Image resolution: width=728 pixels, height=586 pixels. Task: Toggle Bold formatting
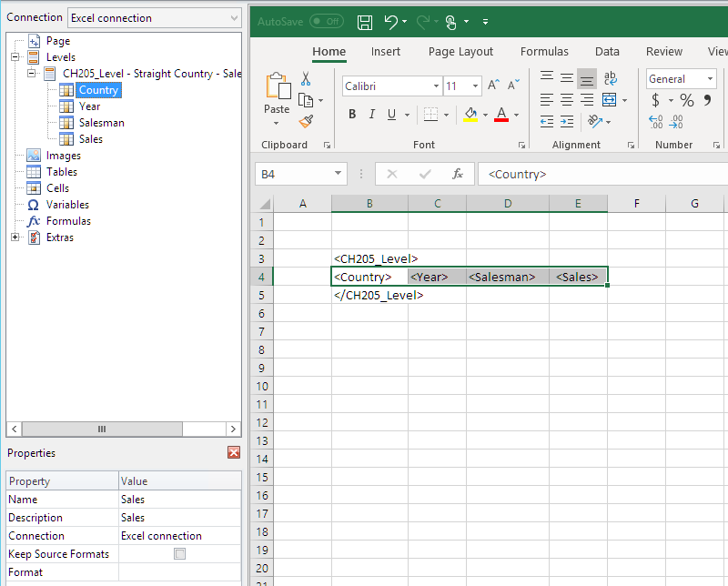(x=352, y=115)
